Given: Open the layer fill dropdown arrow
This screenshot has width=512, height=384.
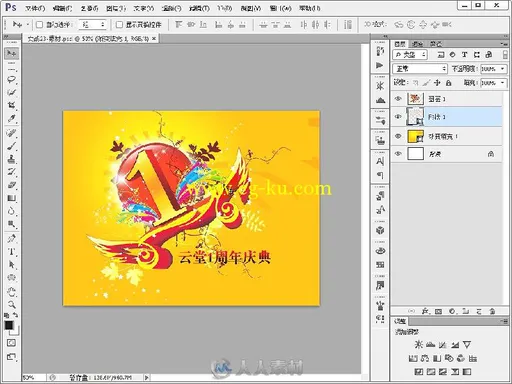Looking at the screenshot, I should click(502, 83).
